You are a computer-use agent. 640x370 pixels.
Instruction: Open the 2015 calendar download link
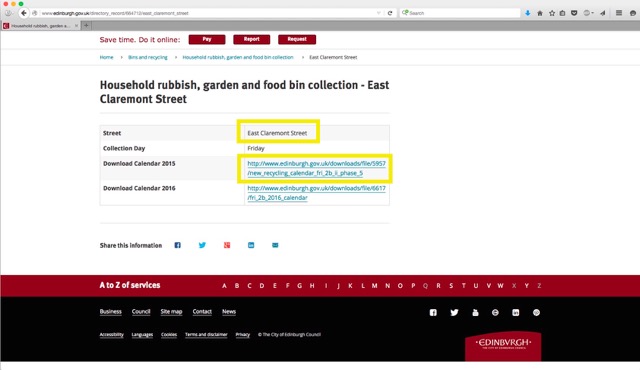tap(316, 168)
